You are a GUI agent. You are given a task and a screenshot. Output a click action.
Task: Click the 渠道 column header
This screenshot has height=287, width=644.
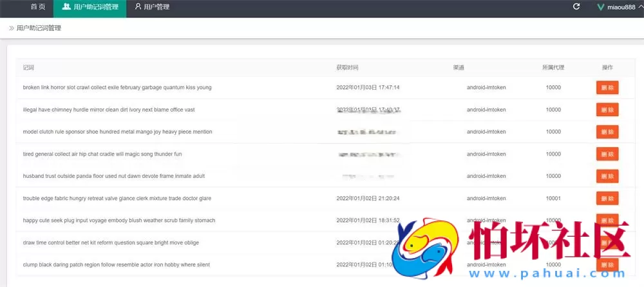(459, 68)
